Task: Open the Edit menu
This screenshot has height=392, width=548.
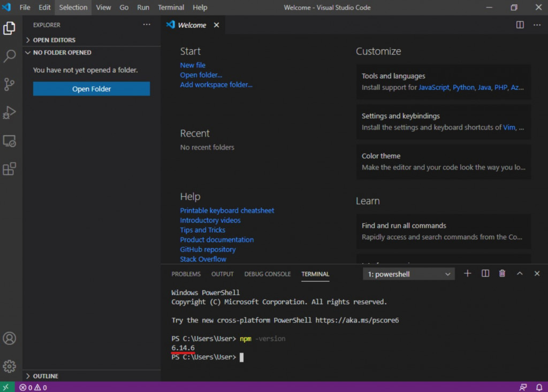Action: click(44, 7)
